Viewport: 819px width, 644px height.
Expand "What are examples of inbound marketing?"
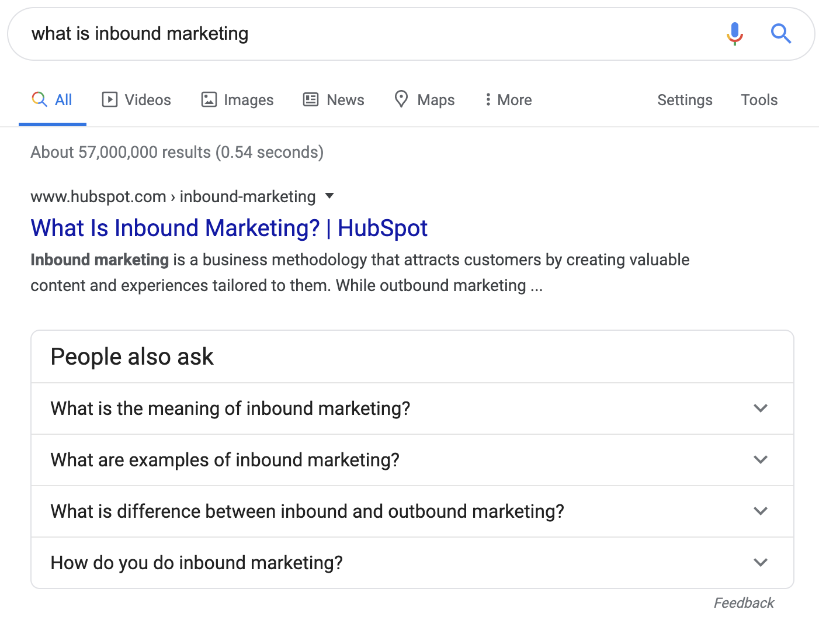(760, 460)
